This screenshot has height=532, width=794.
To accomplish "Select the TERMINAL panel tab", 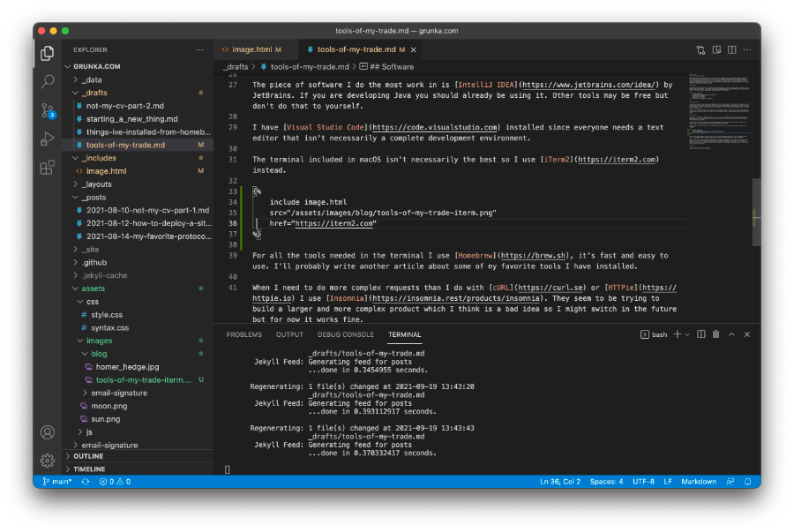I will pyautogui.click(x=404, y=334).
